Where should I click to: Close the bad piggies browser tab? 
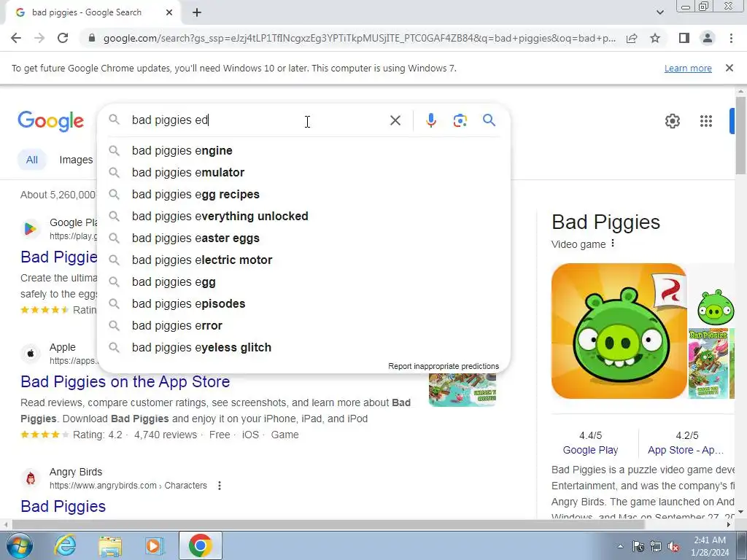[169, 13]
